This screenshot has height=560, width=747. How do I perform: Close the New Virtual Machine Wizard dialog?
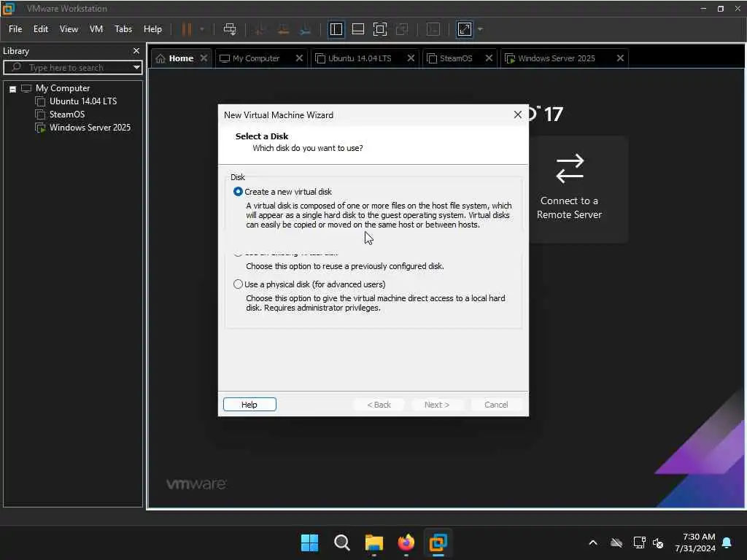coord(518,114)
